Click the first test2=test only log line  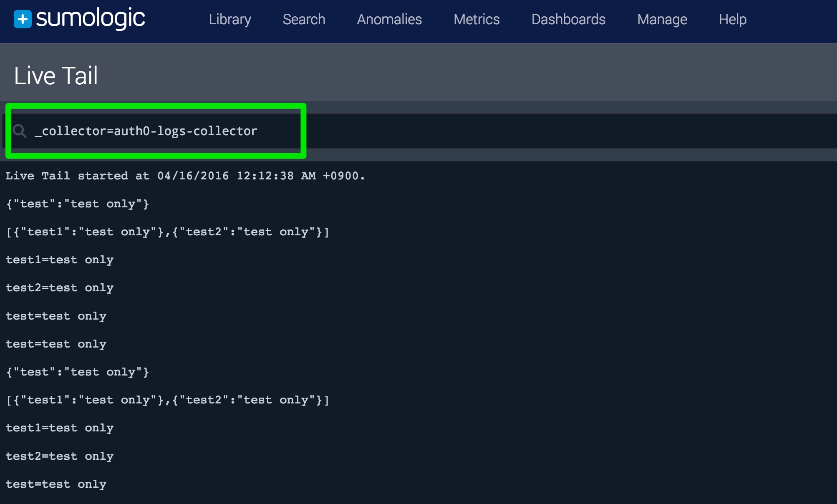(60, 288)
